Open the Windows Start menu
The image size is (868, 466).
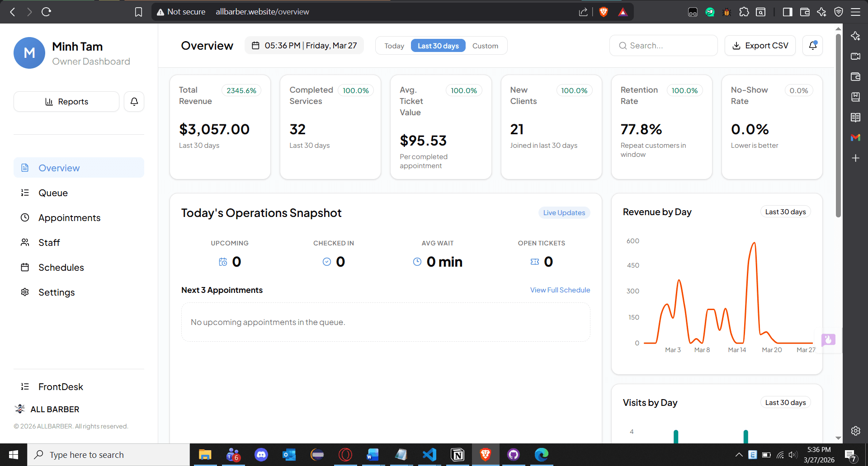click(14, 454)
